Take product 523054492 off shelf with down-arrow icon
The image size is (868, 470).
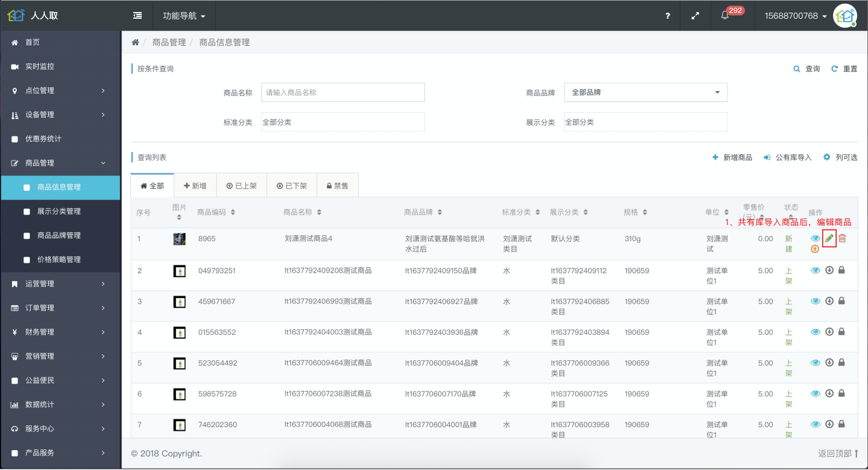pos(829,363)
